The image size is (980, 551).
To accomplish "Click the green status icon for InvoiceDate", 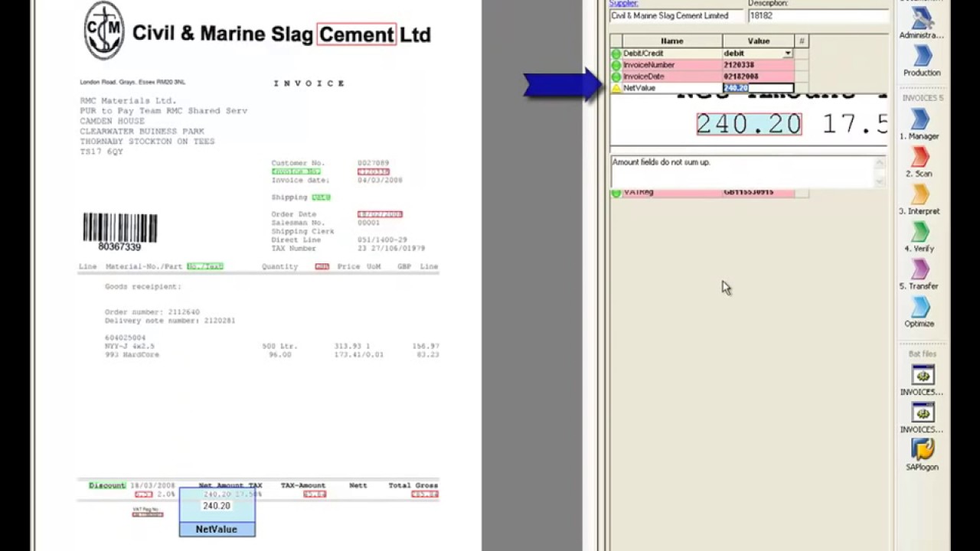I will point(616,77).
